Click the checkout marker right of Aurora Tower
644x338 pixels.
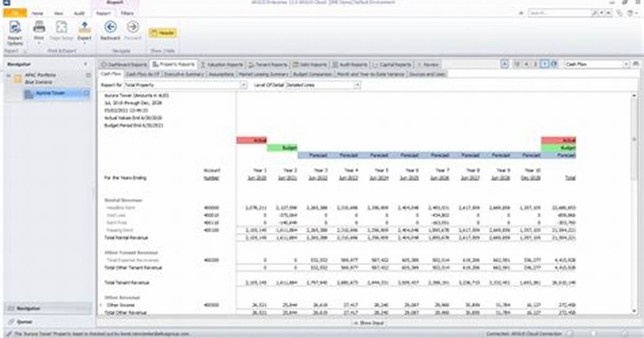86,93
